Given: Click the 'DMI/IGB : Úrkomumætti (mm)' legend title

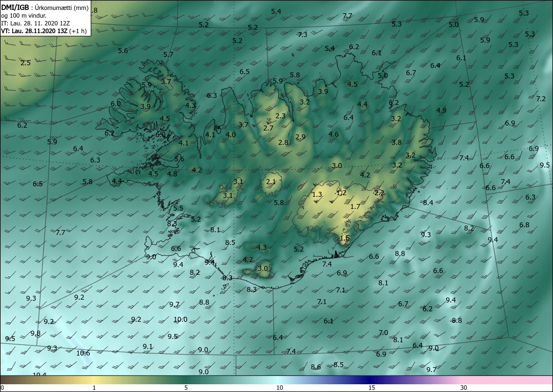Looking at the screenshot, I should pyautogui.click(x=45, y=8).
